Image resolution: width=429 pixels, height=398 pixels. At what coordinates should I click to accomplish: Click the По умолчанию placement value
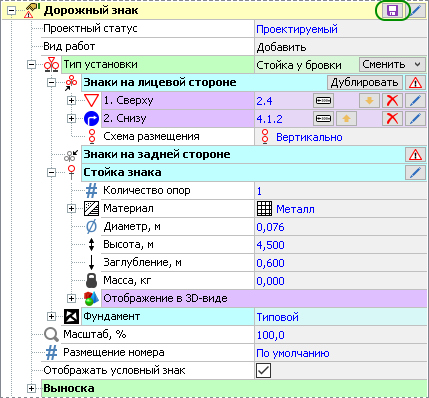click(293, 353)
